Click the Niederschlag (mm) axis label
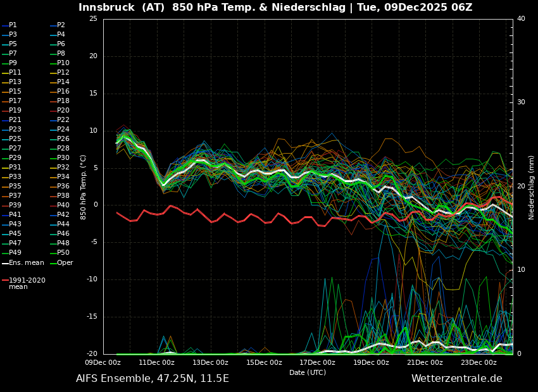 pyautogui.click(x=532, y=187)
